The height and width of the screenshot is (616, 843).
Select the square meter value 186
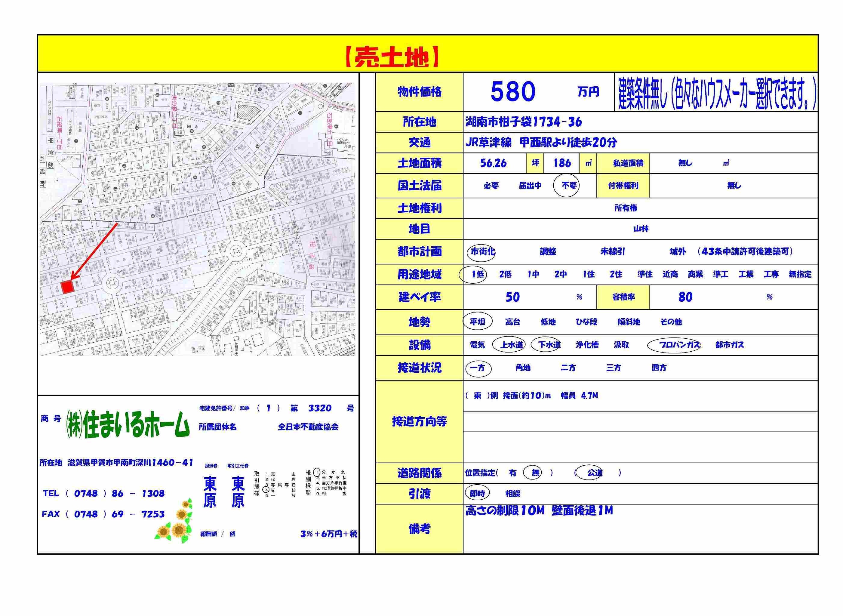click(x=562, y=163)
